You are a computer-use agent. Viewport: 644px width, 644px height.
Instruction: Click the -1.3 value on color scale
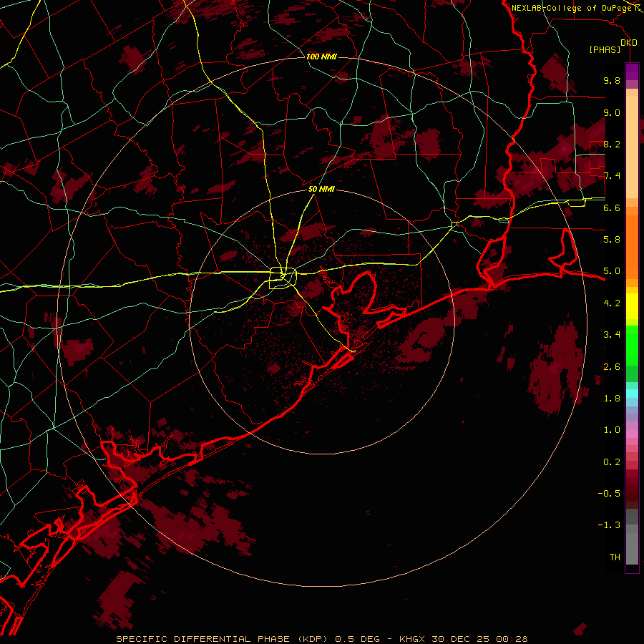click(x=609, y=525)
